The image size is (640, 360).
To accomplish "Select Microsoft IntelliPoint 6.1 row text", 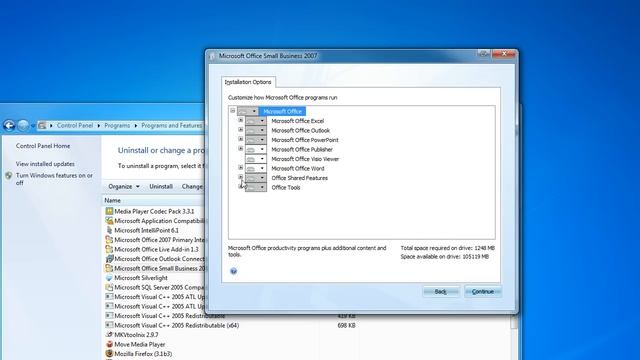I will [146, 230].
